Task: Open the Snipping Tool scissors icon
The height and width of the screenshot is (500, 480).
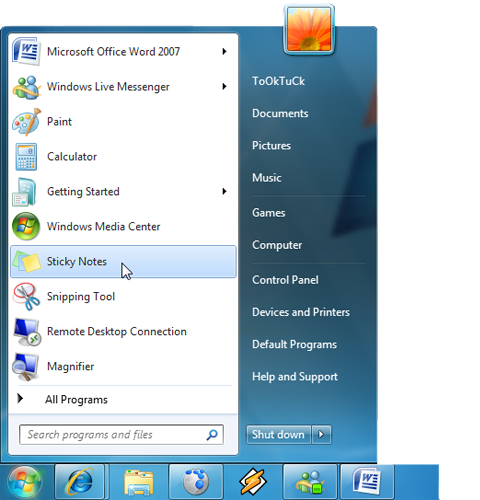Action: coord(26,296)
